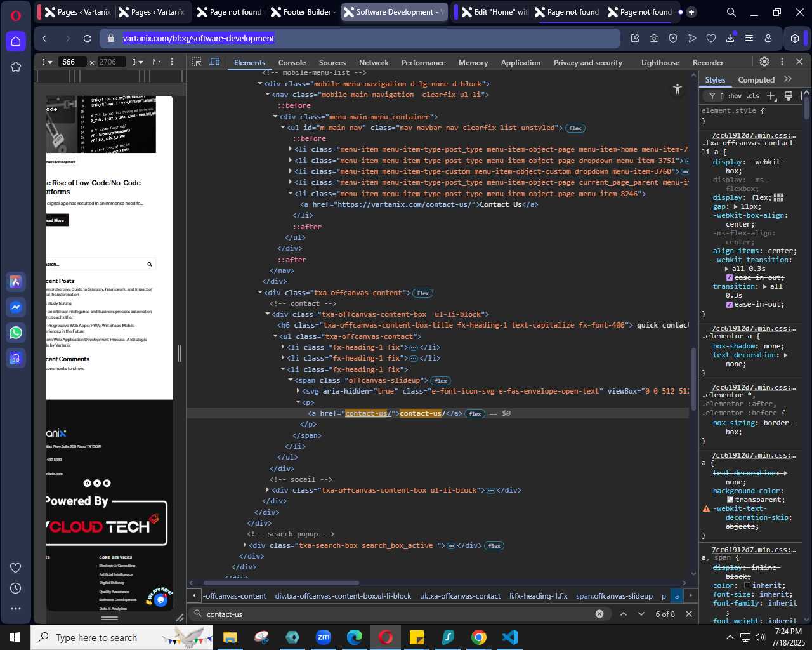
Task: Collapse the mobile-menu-navigation div
Action: (x=260, y=84)
